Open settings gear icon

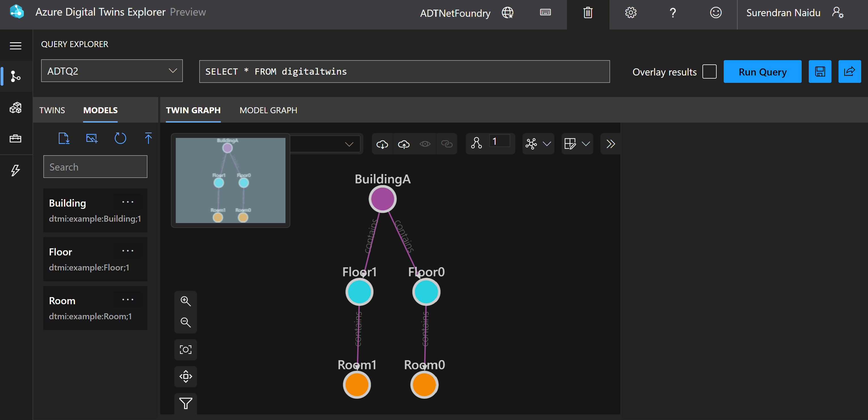coord(630,13)
